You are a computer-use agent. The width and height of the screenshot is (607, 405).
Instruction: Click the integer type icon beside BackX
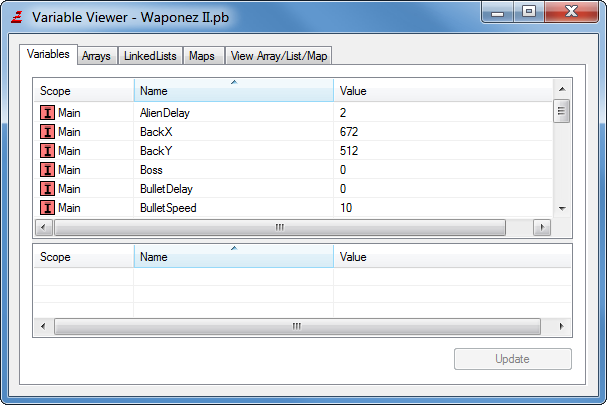(47, 132)
